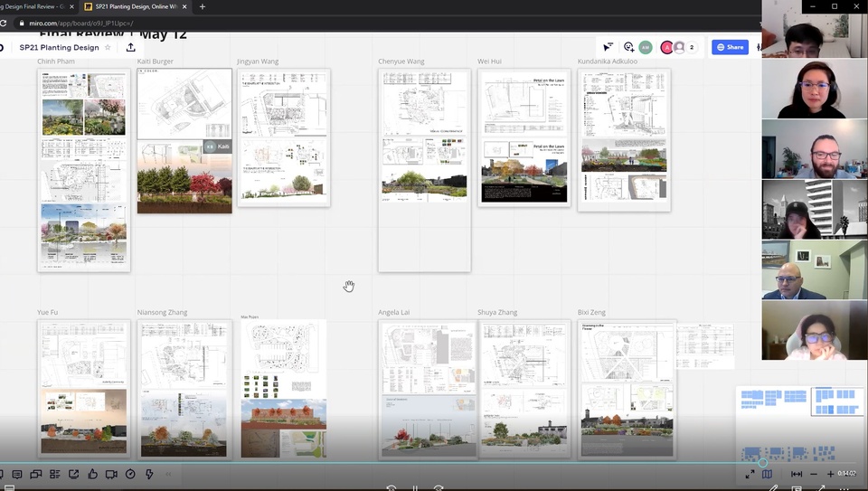Open the frames panel icon in bottom toolbar
Image resolution: width=868 pixels, height=491 pixels.
(36, 475)
